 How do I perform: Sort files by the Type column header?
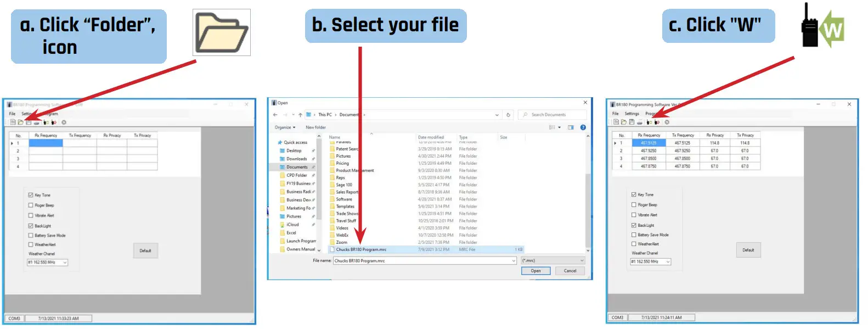(x=464, y=137)
